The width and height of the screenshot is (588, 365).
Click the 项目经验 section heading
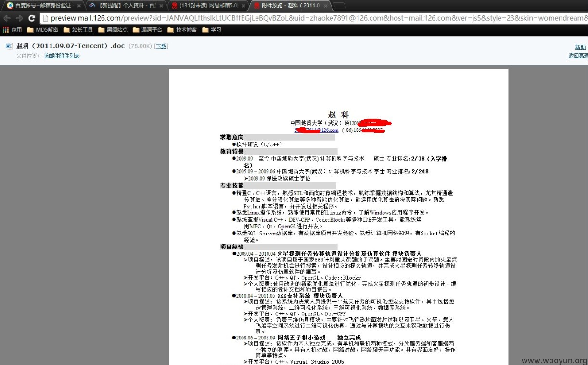tap(232, 247)
